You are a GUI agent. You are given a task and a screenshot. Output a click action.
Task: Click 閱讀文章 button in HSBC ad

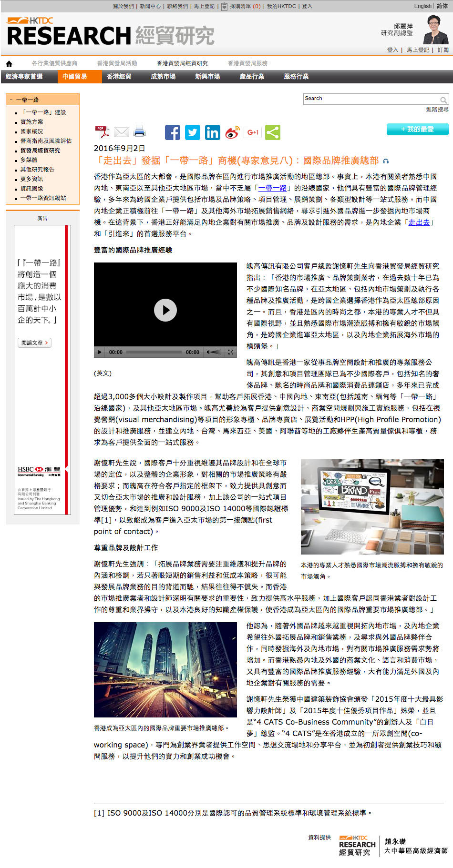[x=34, y=343]
